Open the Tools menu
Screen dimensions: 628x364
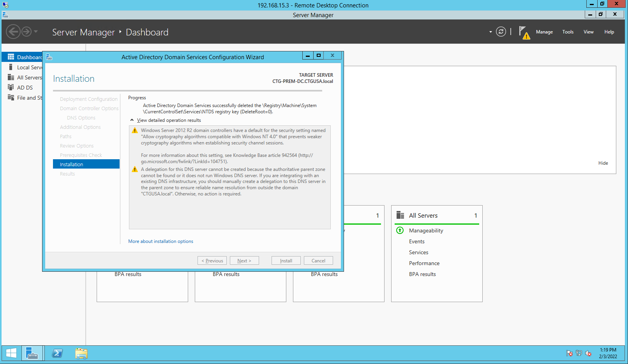[x=568, y=32]
